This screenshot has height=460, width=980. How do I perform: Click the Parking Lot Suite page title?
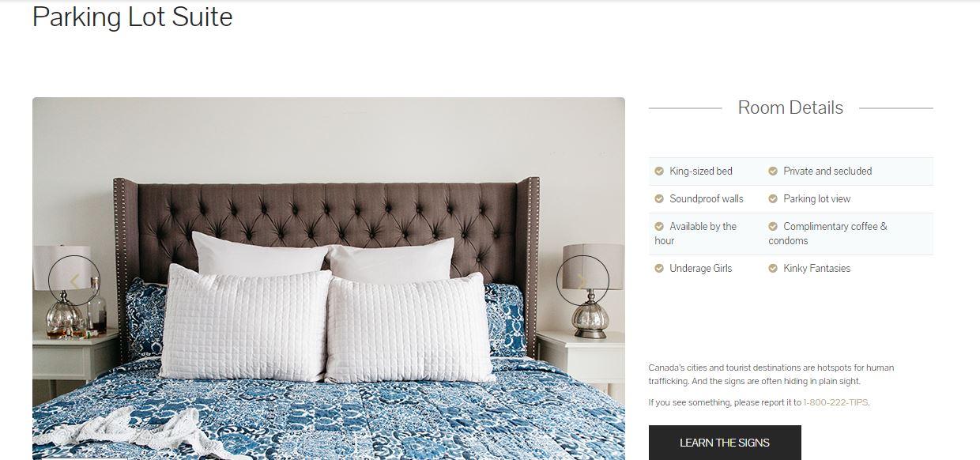tap(133, 17)
